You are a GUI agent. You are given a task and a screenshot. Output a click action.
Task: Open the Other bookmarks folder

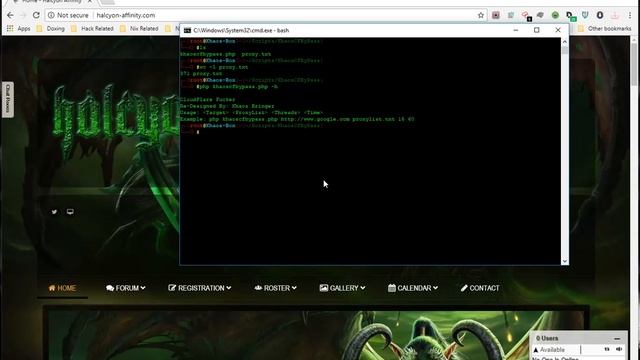coord(604,29)
